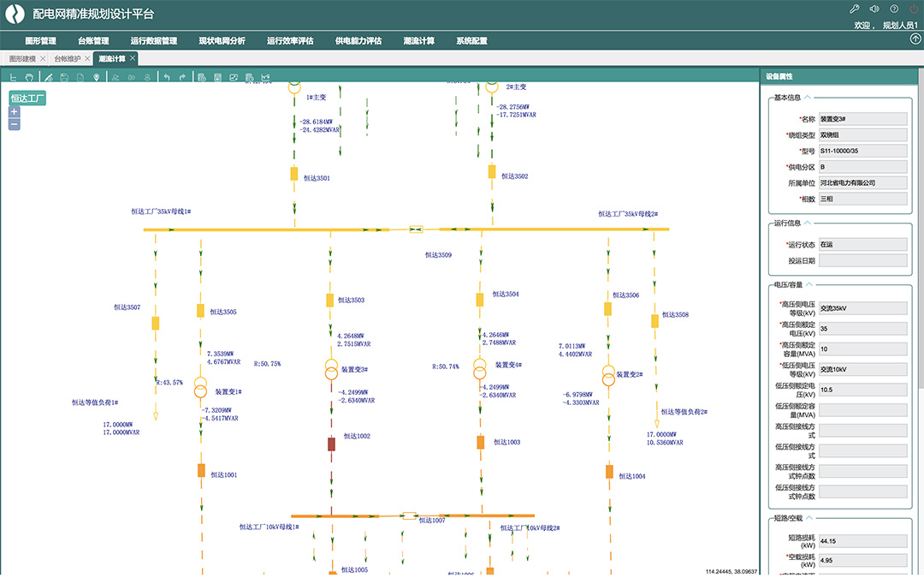Switch to the 台帐维护 tab
The image size is (924, 578).
[68, 59]
